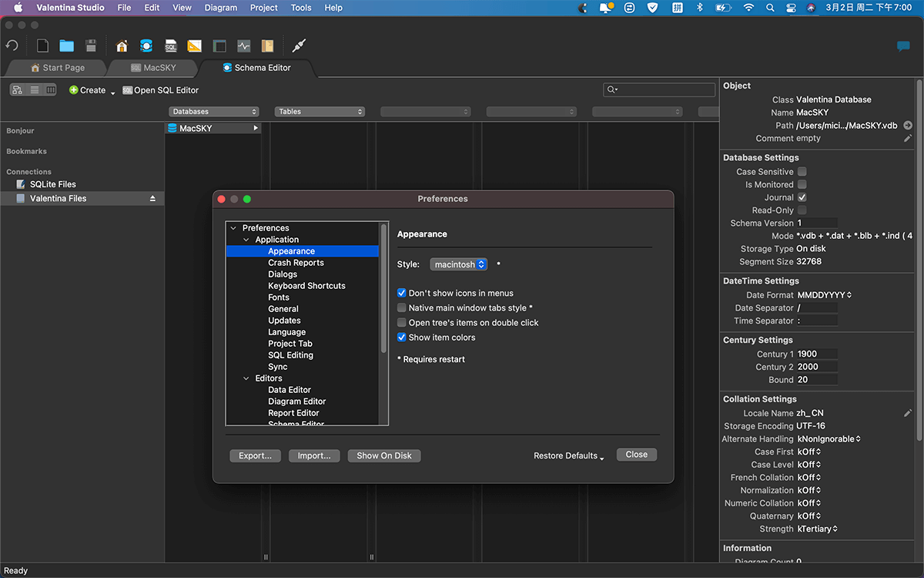
Task: Toggle the Read-Only checkbox
Action: coord(802,210)
